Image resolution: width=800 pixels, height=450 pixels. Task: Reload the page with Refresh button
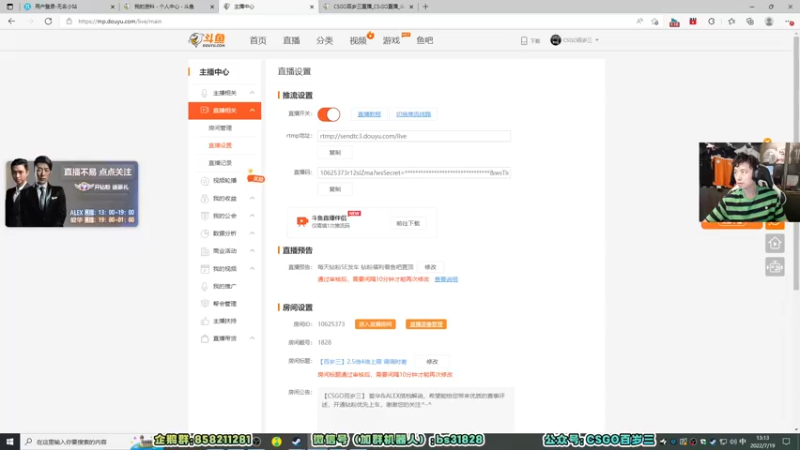[x=48, y=21]
